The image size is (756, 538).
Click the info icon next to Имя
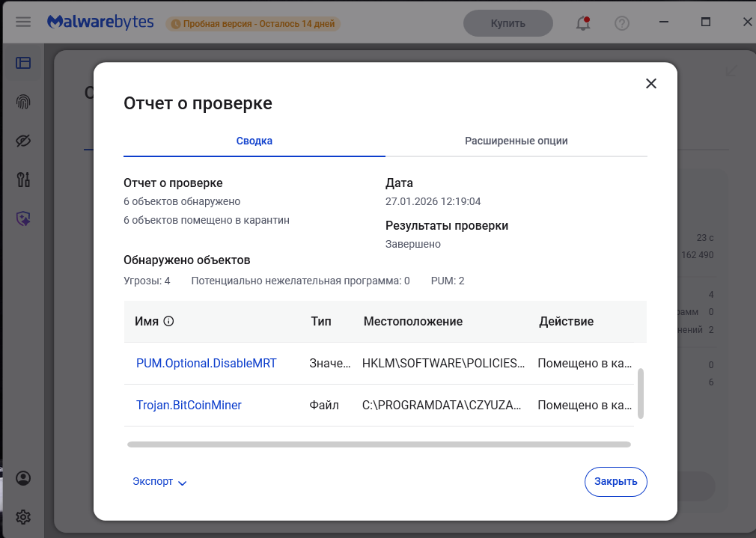coord(168,322)
